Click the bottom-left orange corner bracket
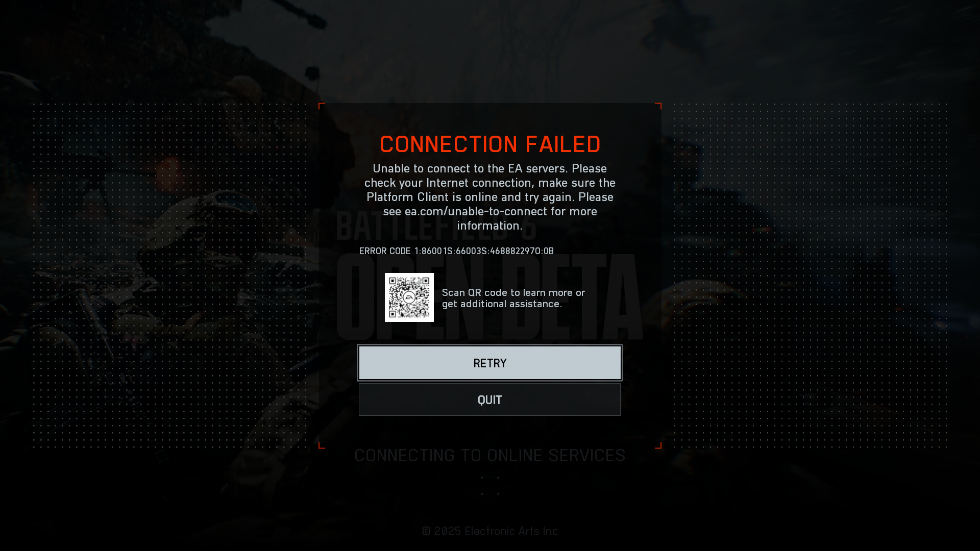 [x=322, y=445]
